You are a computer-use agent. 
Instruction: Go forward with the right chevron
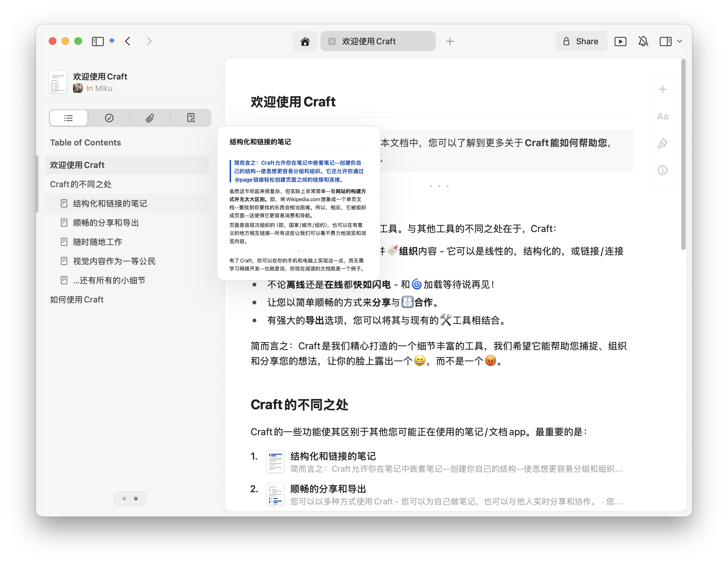tap(149, 41)
